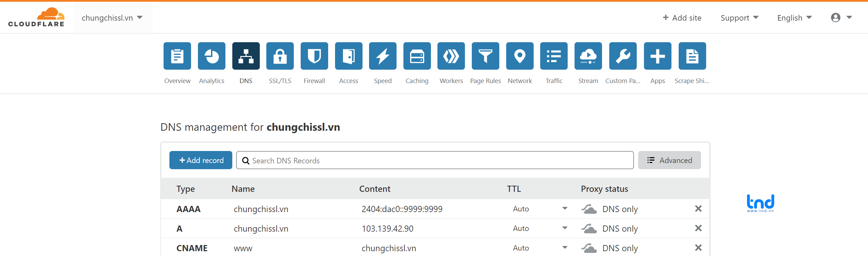Open the Firewall shield icon
Image resolution: width=868 pixels, height=256 pixels.
pos(314,56)
